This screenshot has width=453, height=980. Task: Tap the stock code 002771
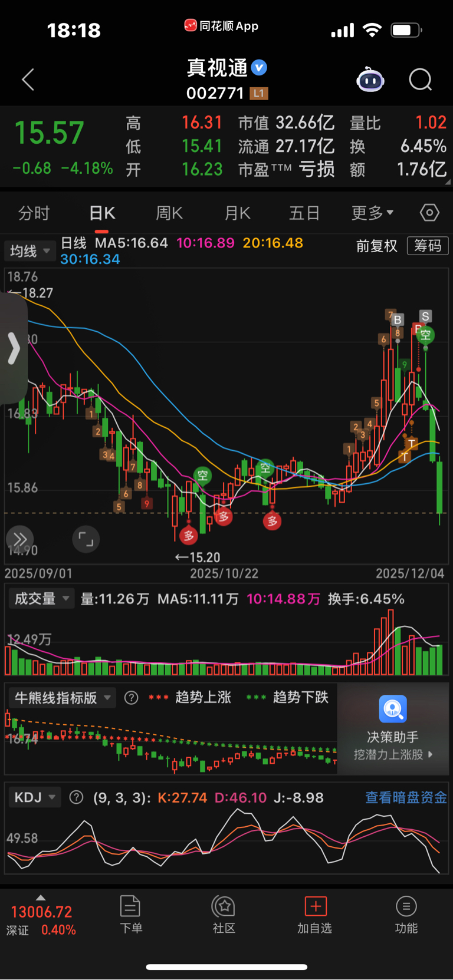coord(215,93)
